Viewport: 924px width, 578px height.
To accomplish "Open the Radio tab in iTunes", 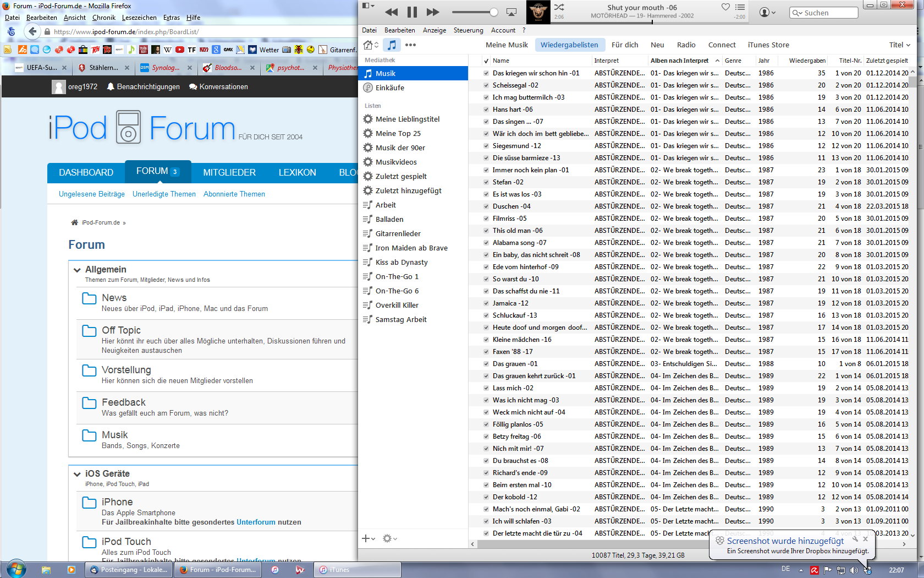I will click(x=686, y=45).
